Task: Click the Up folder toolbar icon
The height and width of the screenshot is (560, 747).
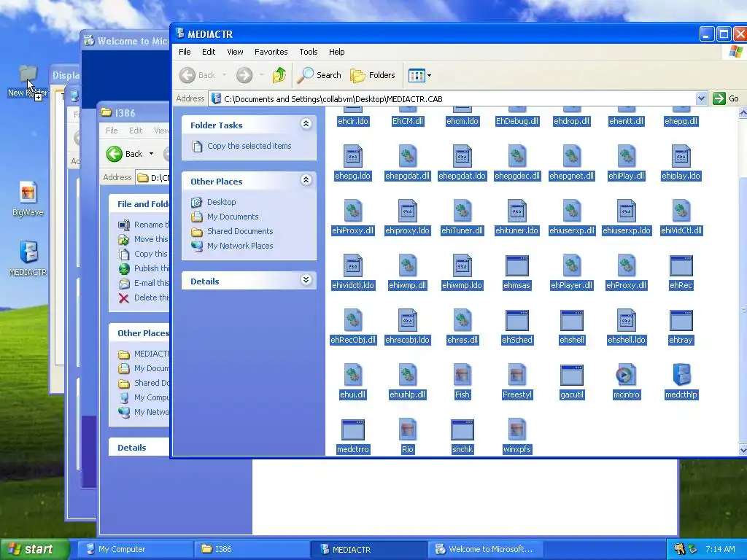Action: point(279,75)
